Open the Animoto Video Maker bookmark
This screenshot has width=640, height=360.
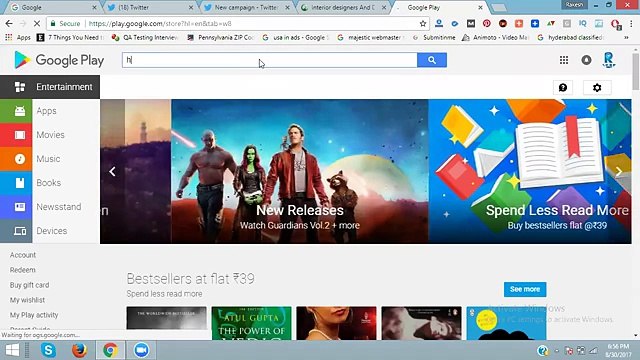pyautogui.click(x=495, y=38)
